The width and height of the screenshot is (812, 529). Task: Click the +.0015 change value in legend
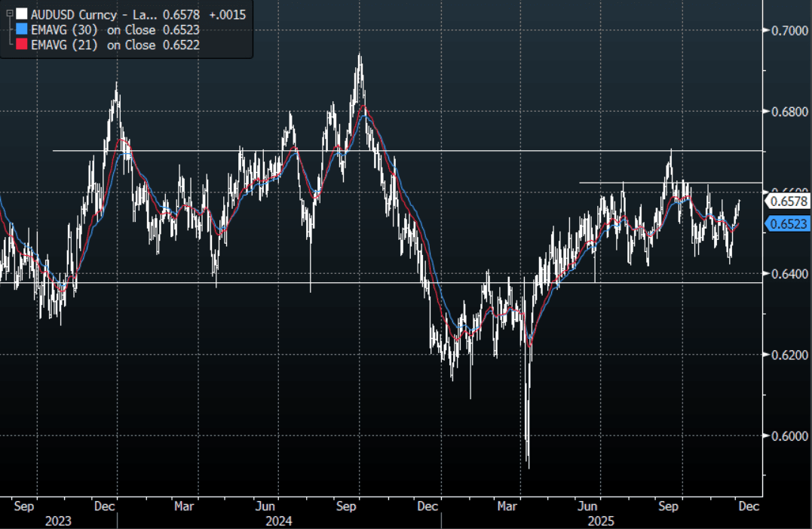tap(228, 14)
